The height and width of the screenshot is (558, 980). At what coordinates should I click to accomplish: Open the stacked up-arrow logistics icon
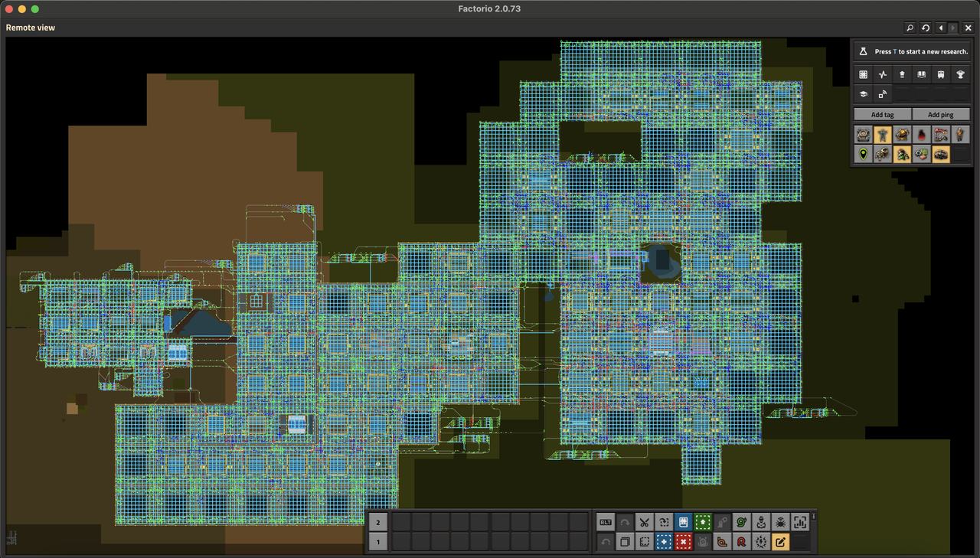coord(903,74)
